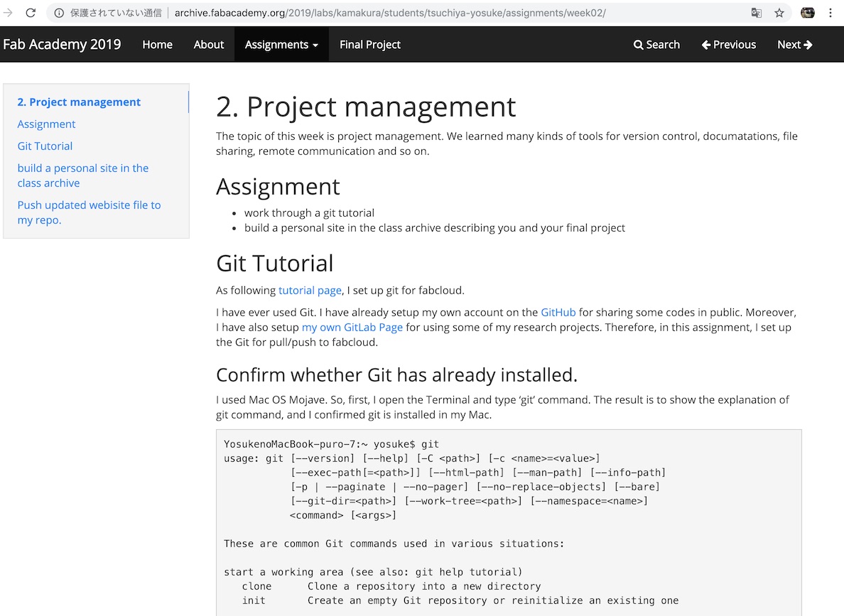Jump to Git Tutorial in the sidebar
844x616 pixels.
(45, 146)
